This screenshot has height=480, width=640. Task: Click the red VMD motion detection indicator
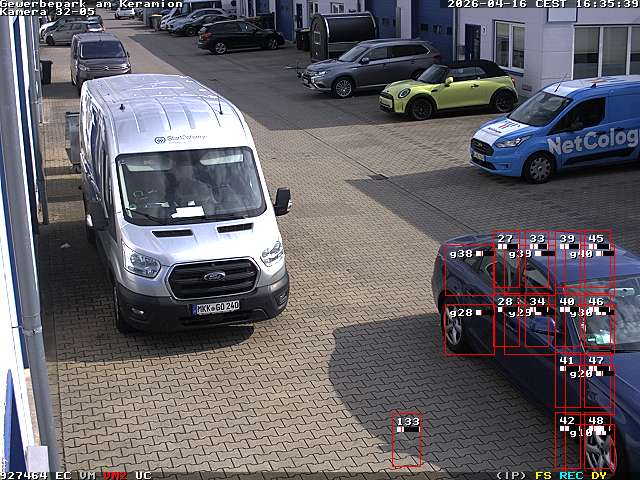pyautogui.click(x=115, y=475)
